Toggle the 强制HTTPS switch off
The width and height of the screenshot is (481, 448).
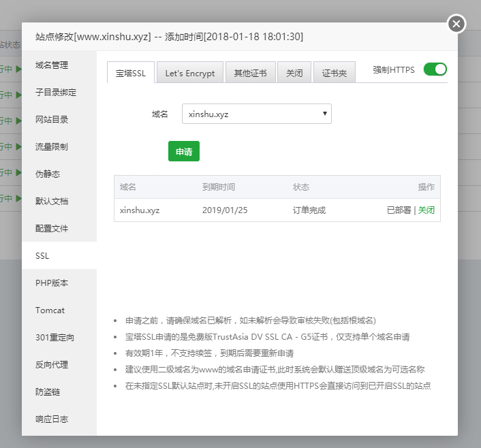click(435, 69)
